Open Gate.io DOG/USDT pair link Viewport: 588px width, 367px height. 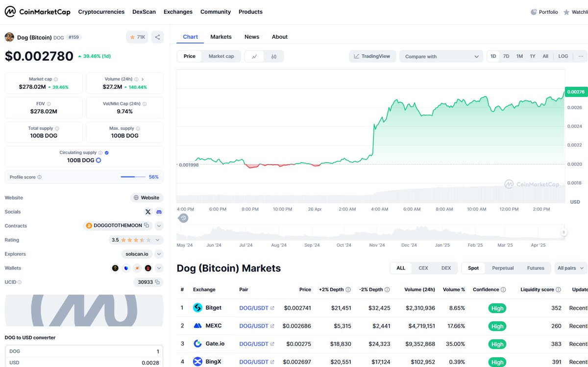[257, 344]
